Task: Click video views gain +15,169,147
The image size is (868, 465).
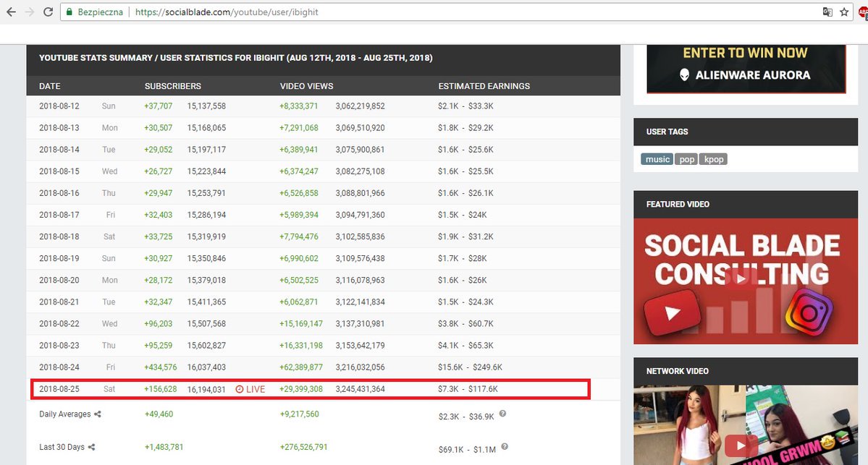Action: coord(301,323)
